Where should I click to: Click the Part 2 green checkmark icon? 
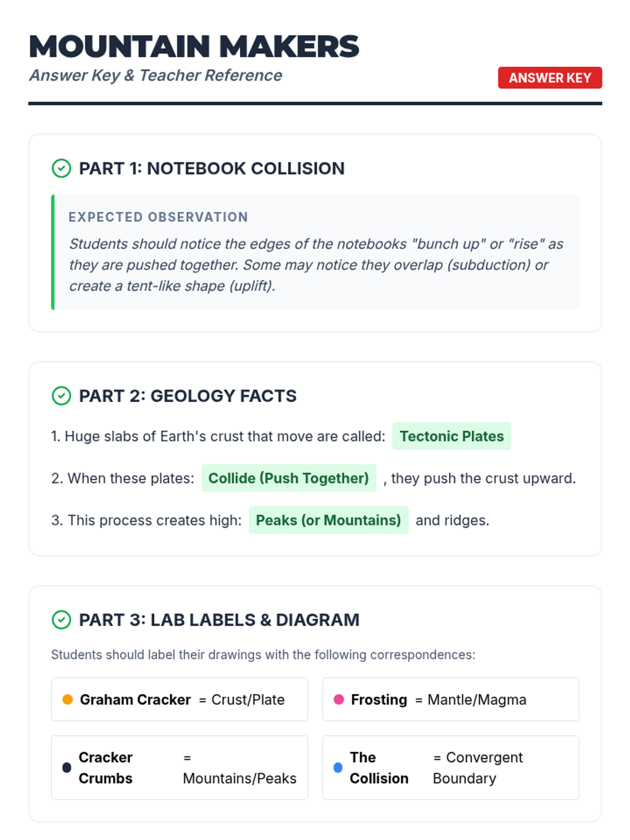click(x=61, y=396)
